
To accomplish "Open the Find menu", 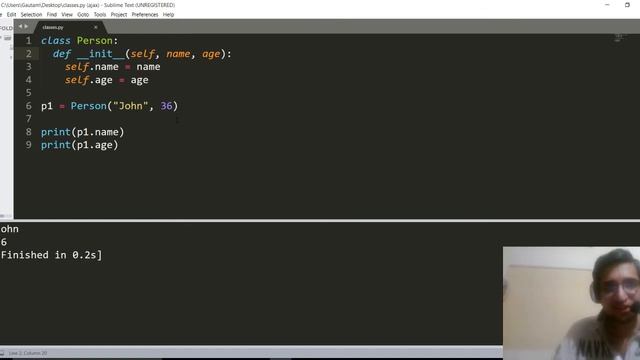I will pyautogui.click(x=51, y=15).
